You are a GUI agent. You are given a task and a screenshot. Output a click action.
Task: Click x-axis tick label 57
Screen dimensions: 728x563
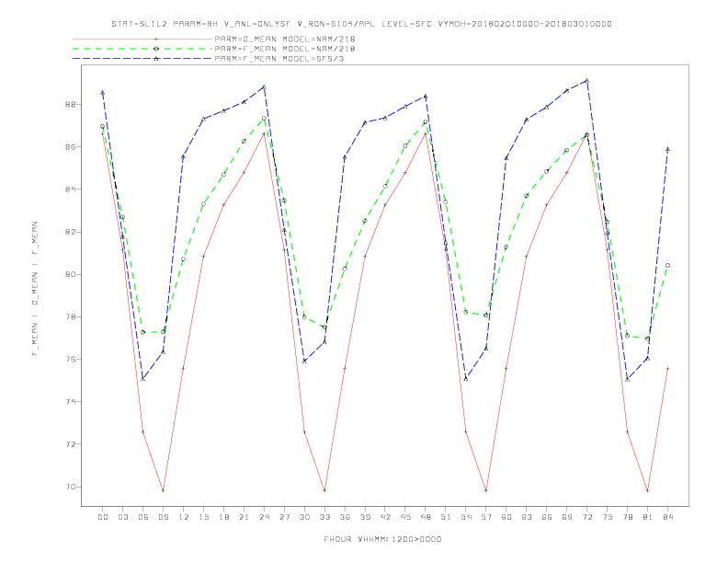point(486,517)
